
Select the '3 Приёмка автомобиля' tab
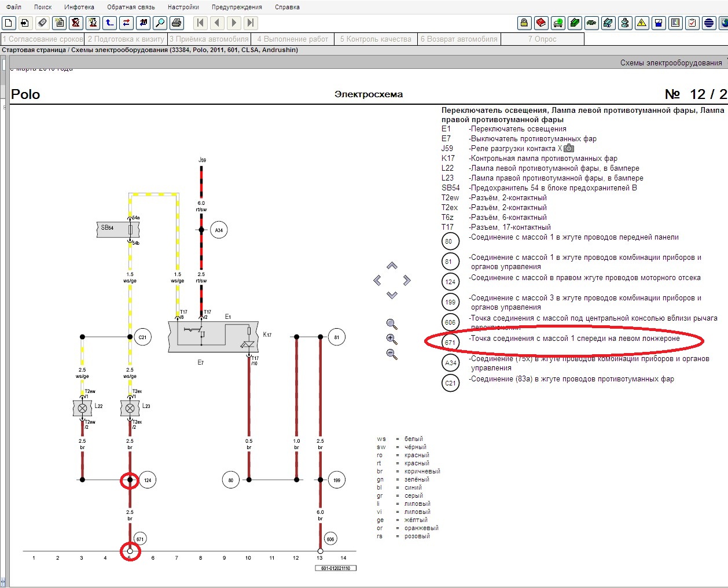pyautogui.click(x=209, y=39)
